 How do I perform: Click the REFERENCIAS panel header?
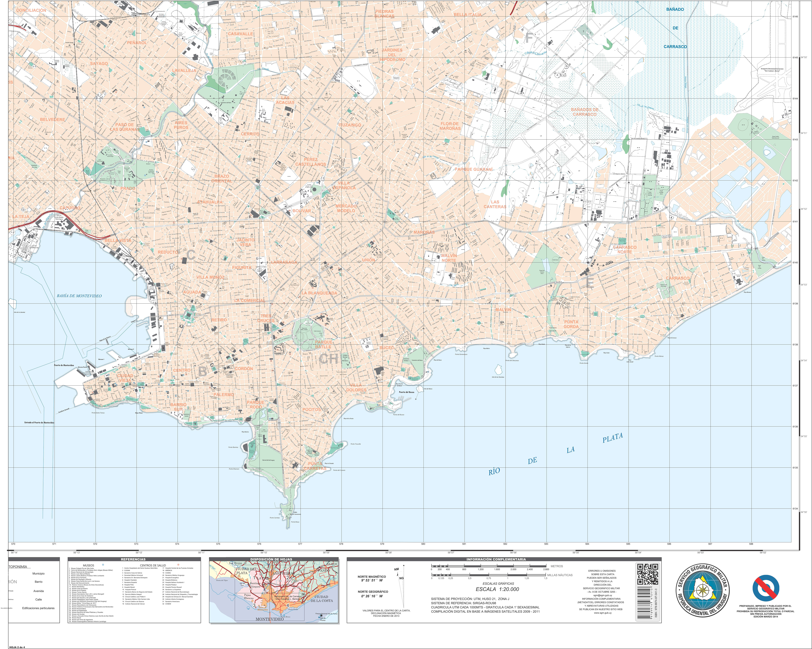click(133, 559)
